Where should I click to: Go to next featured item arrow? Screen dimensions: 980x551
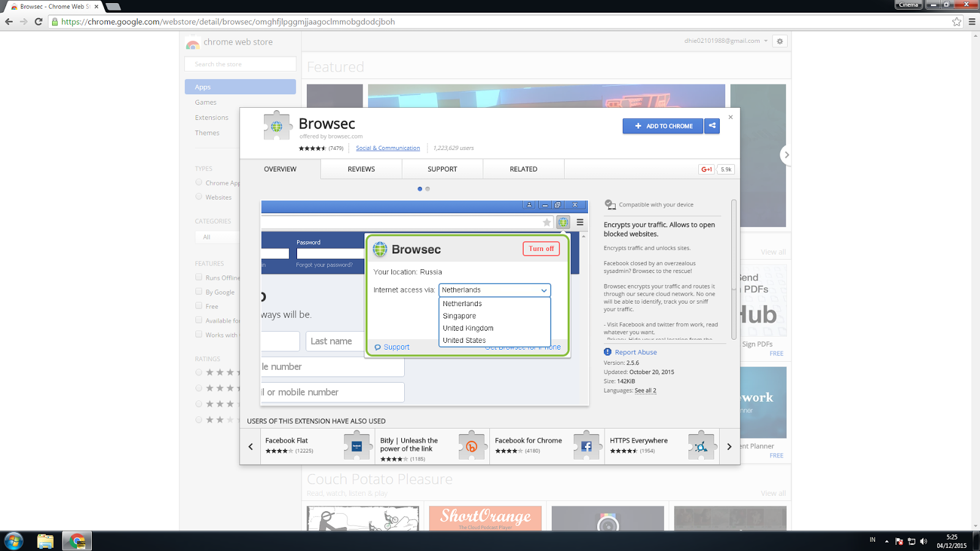(786, 155)
